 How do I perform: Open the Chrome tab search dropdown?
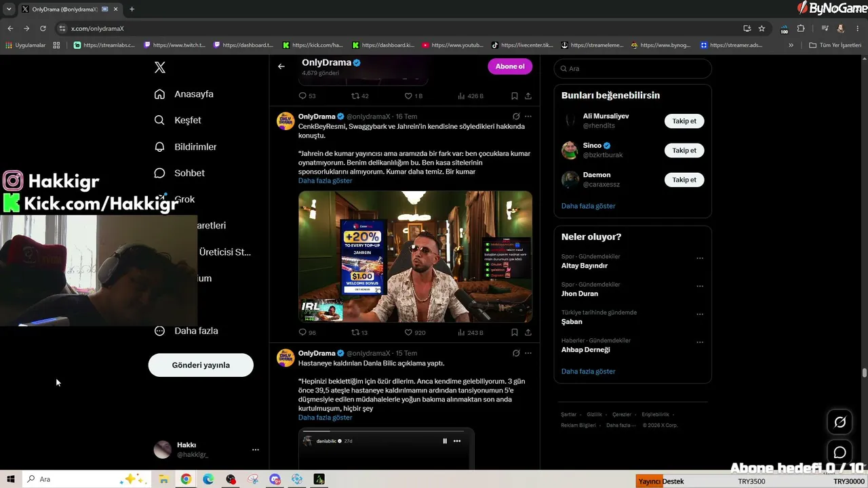[9, 9]
